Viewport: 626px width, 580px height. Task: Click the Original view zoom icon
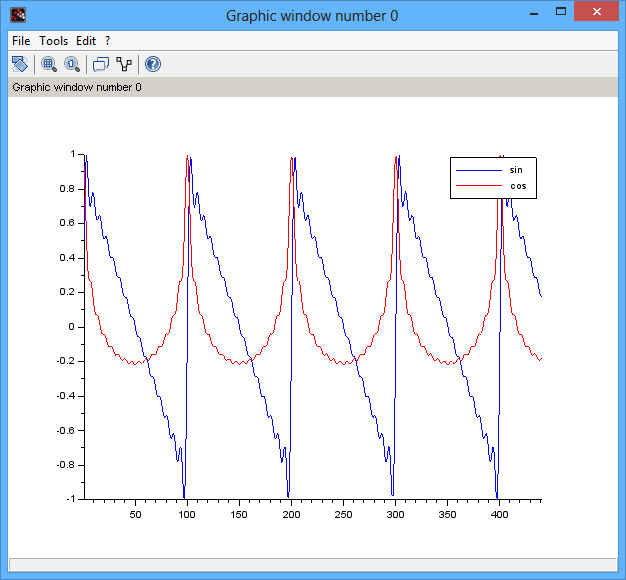tap(72, 64)
